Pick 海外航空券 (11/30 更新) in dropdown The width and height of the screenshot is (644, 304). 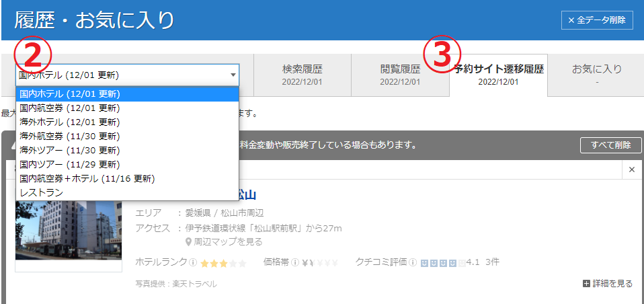click(x=69, y=136)
